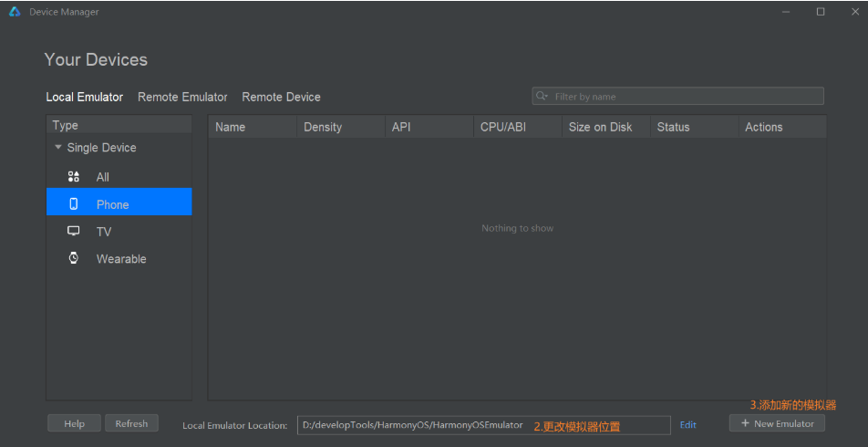
Task: Click the search magnifier icon in filter
Action: click(542, 97)
